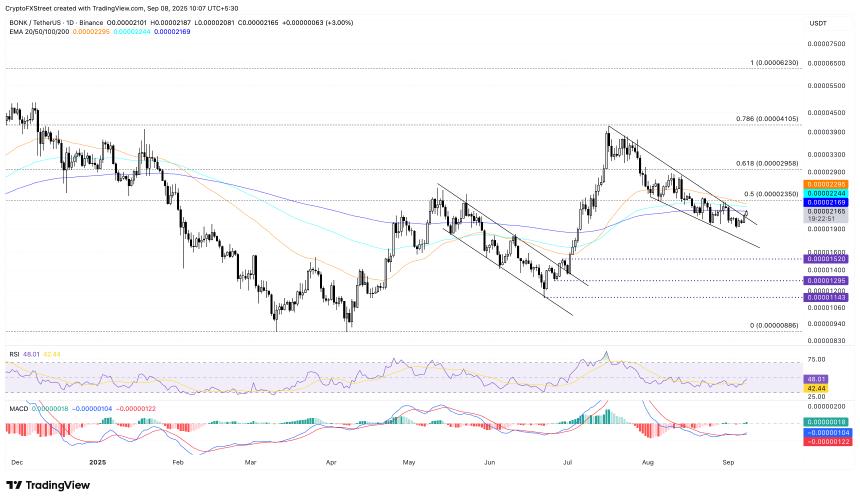Click the RSI 25.00 axis label
Screen dimensions: 860x501
pyautogui.click(x=817, y=396)
